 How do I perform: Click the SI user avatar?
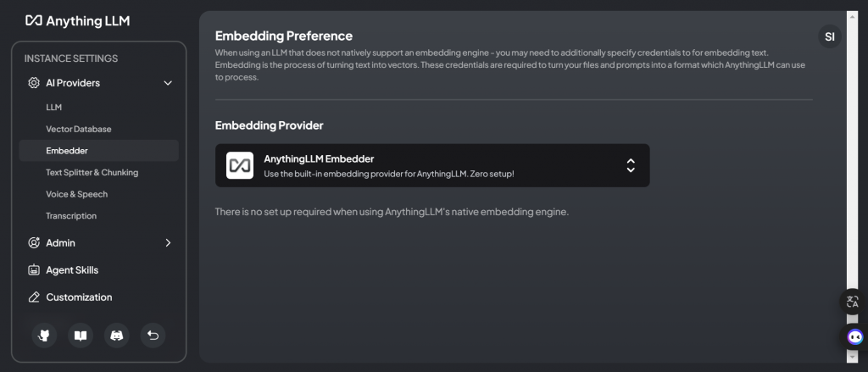coord(829,36)
